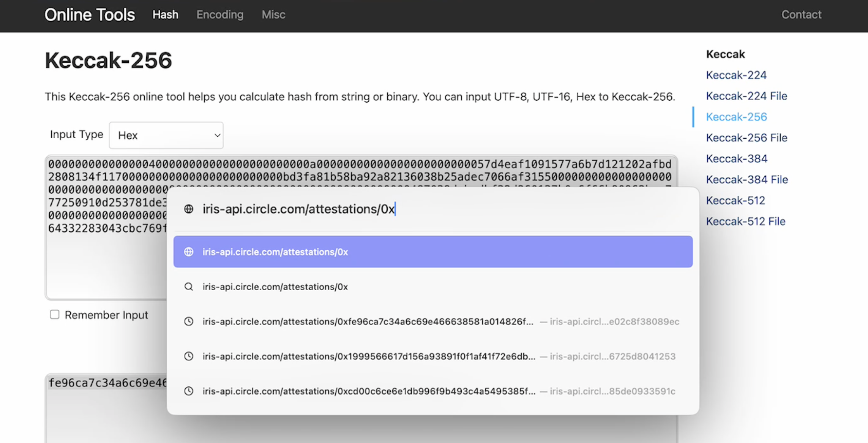The width and height of the screenshot is (868, 443).
Task: Navigate to Keccak-384 in the sidebar
Action: point(737,159)
